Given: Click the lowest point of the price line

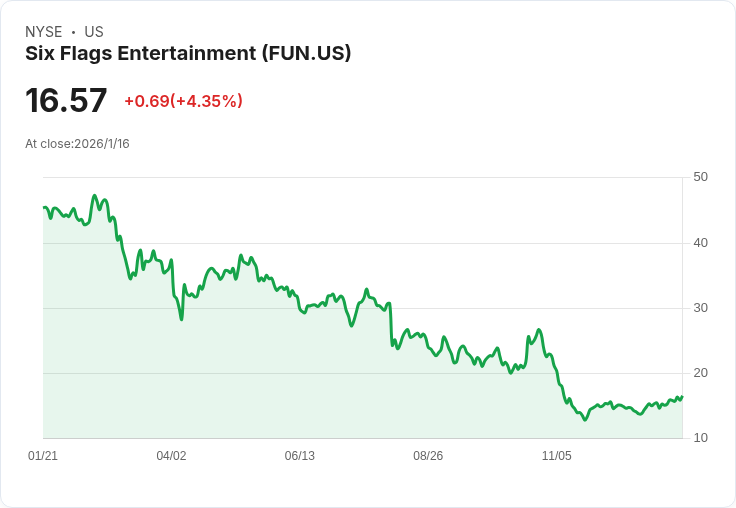Looking at the screenshot, I should [585, 420].
